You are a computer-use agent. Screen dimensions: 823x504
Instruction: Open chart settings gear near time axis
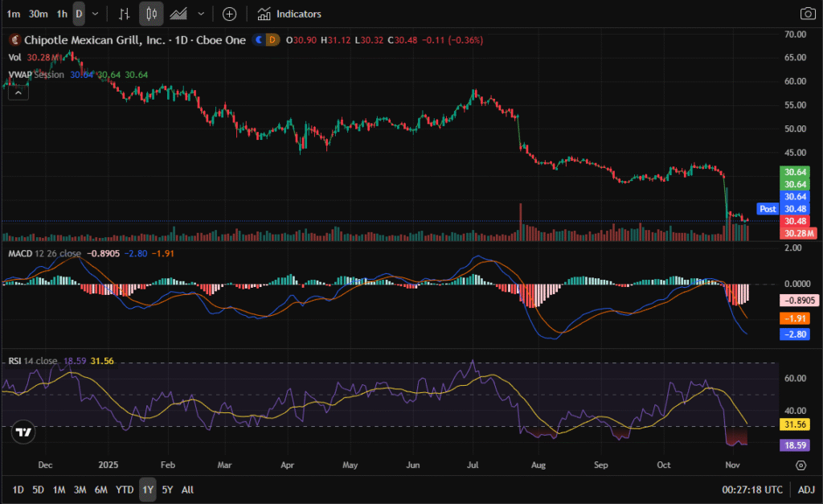(800, 465)
